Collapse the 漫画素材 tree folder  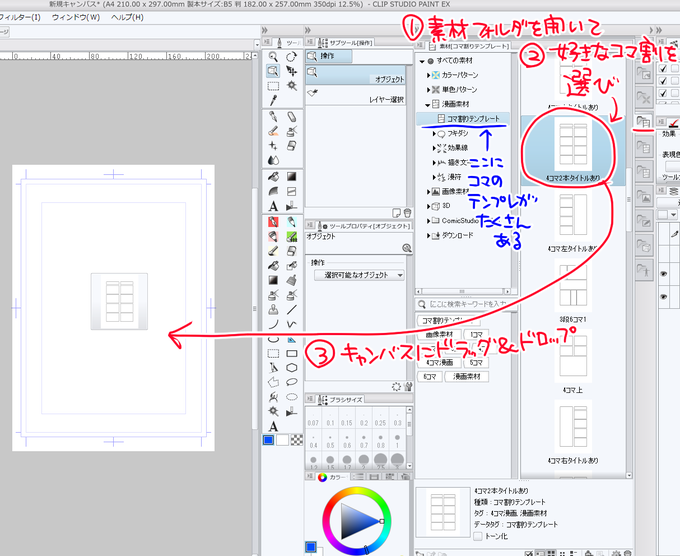click(x=428, y=105)
